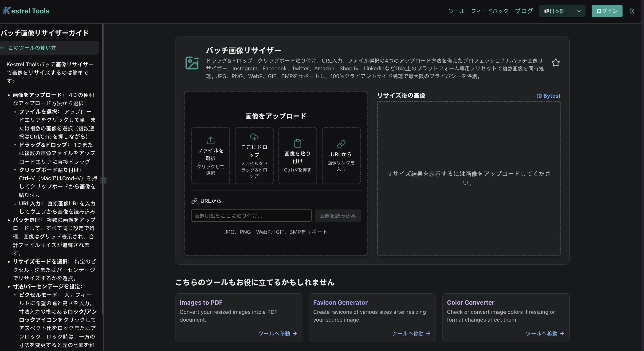Open the ブログ link in header
The width and height of the screenshot is (644, 351).
click(524, 11)
